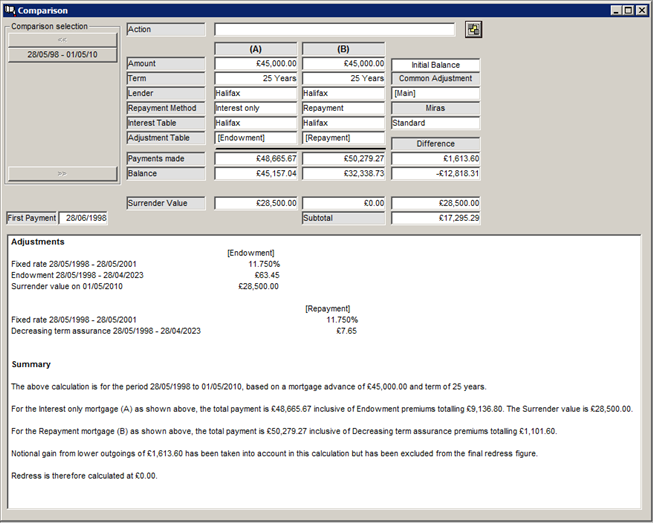Click the Repayment Method row label

[166, 108]
